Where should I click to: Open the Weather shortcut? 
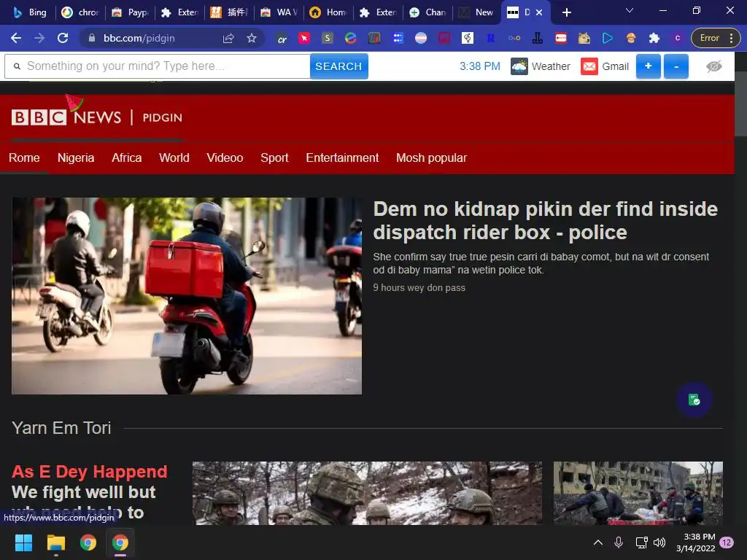click(541, 66)
